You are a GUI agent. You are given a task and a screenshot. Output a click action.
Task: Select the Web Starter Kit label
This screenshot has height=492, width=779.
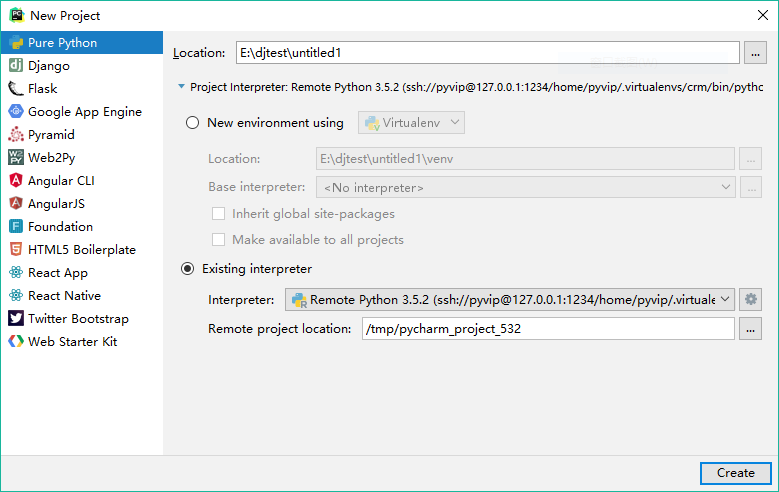[73, 341]
